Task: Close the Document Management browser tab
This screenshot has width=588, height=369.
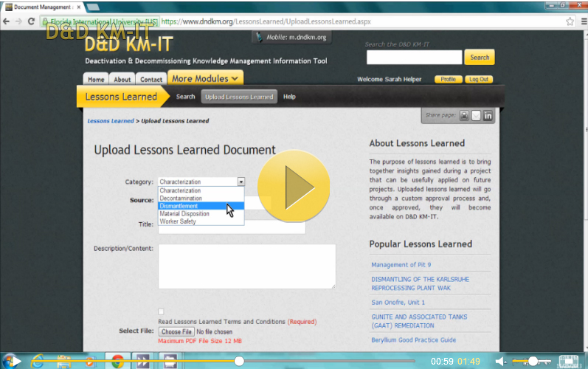Action: (79, 7)
